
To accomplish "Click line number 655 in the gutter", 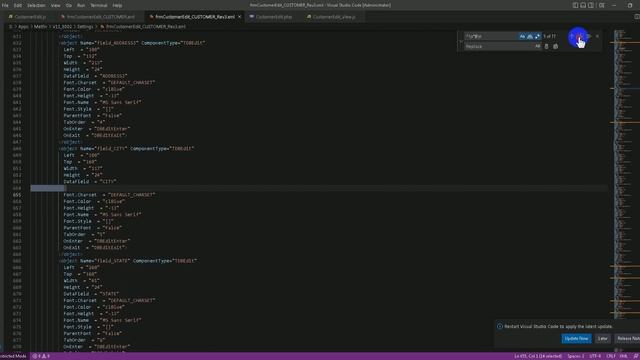I will (x=17, y=195).
